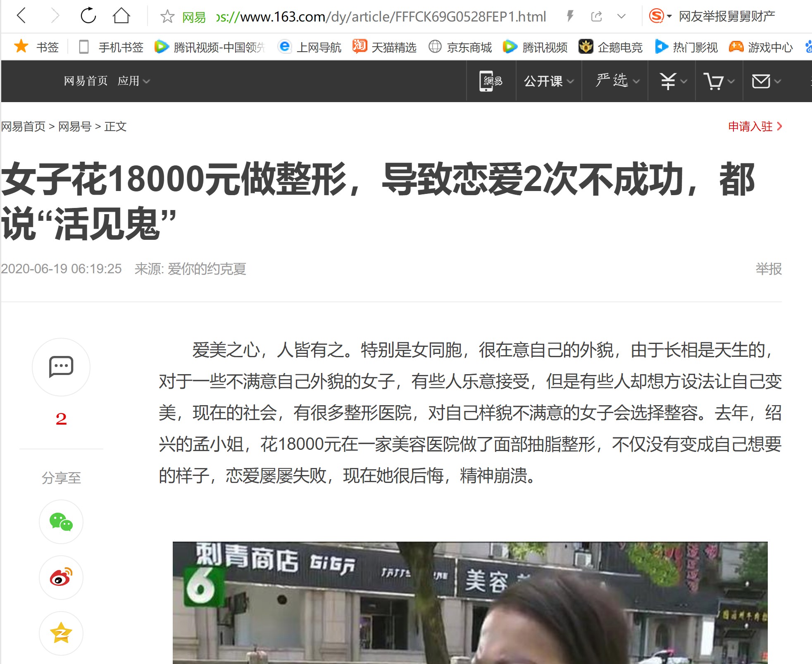The height and width of the screenshot is (664, 812).
Task: Click the browser forward arrow
Action: (x=55, y=16)
